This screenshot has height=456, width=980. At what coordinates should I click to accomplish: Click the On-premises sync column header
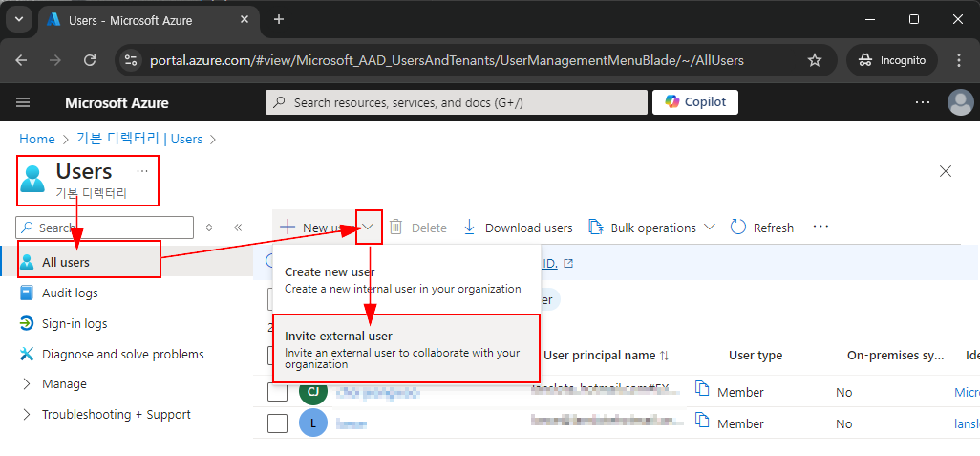click(895, 356)
